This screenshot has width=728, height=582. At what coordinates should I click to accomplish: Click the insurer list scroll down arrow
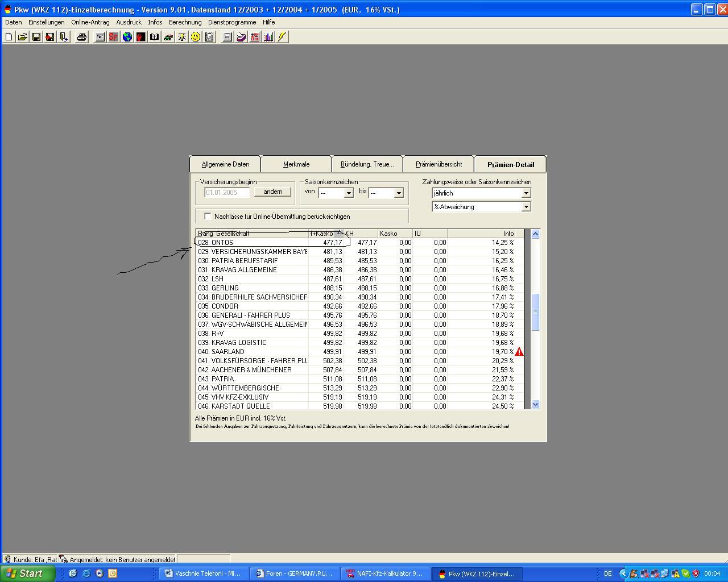[535, 404]
